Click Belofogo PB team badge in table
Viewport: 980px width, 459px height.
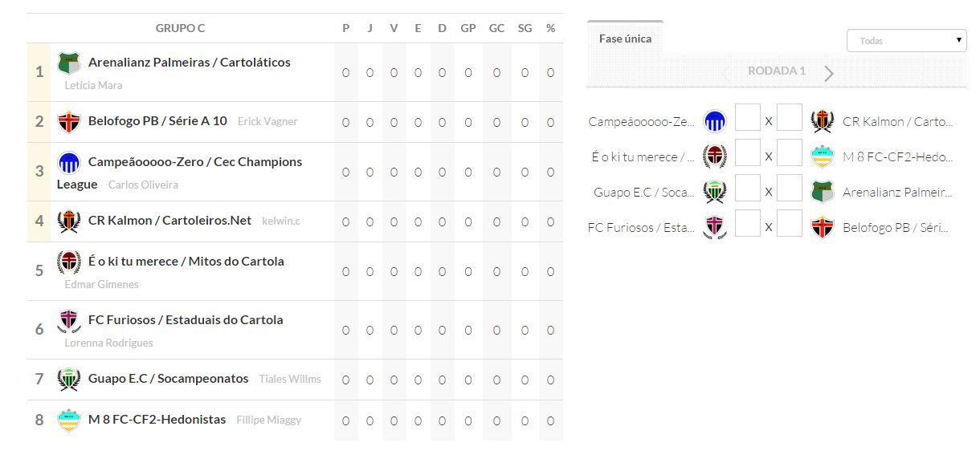click(69, 122)
